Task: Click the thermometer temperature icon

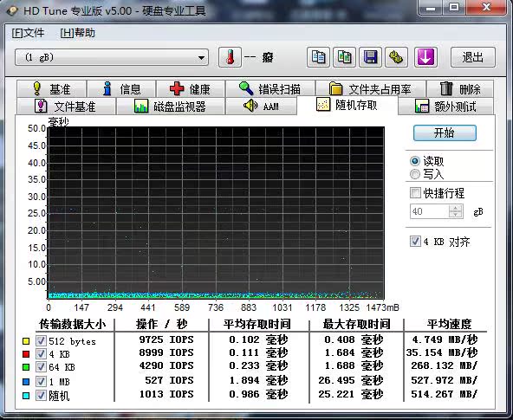Action: click(230, 57)
